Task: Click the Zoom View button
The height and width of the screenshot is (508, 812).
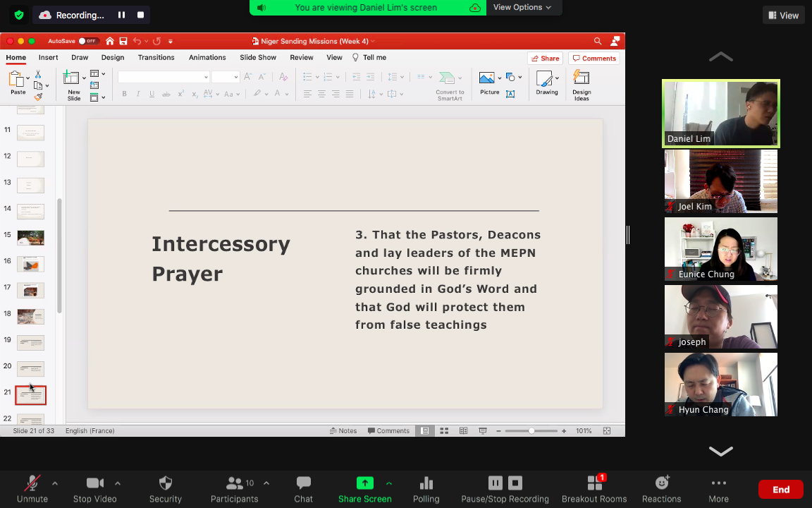Action: click(783, 15)
